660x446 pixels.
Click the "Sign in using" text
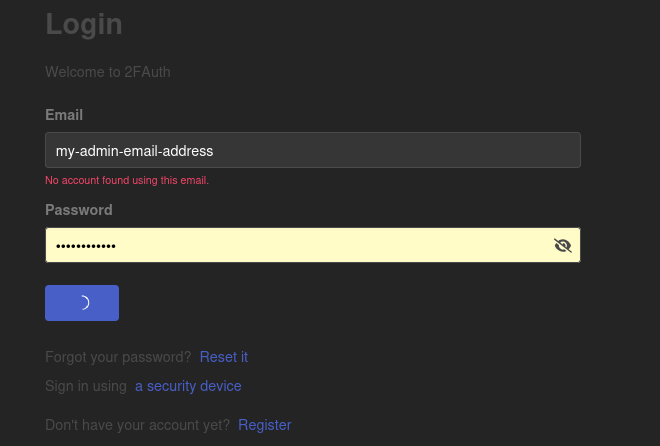(86, 386)
